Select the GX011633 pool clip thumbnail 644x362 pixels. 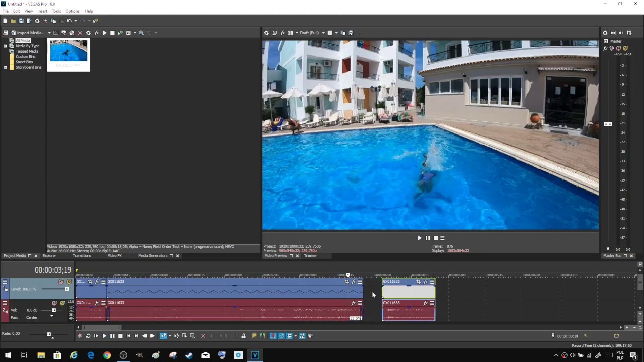[x=68, y=55]
